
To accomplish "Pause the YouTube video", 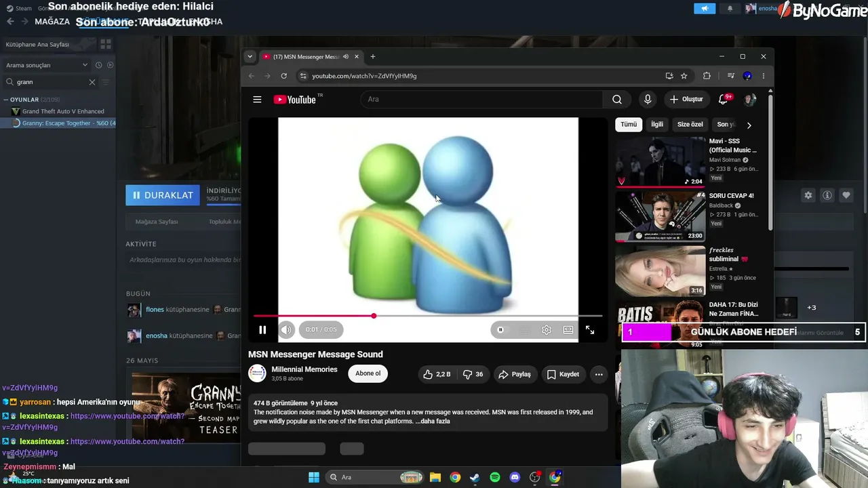I will (x=262, y=330).
